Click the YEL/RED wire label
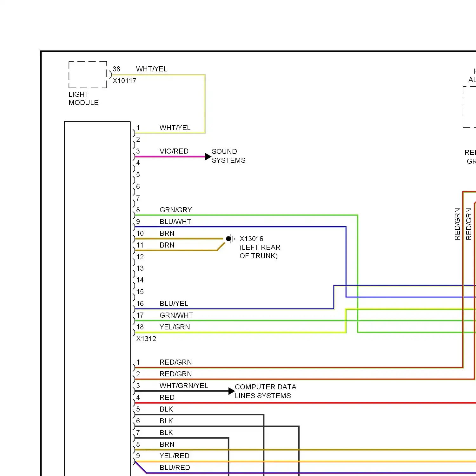The height and width of the screenshot is (476, 476). coord(175,456)
